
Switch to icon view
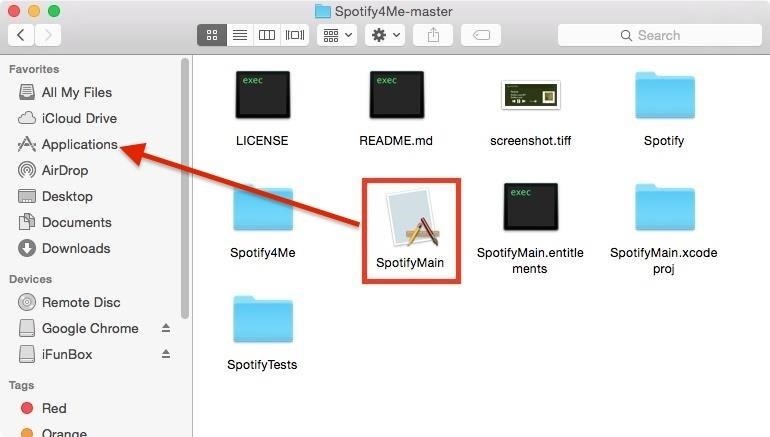(212, 35)
